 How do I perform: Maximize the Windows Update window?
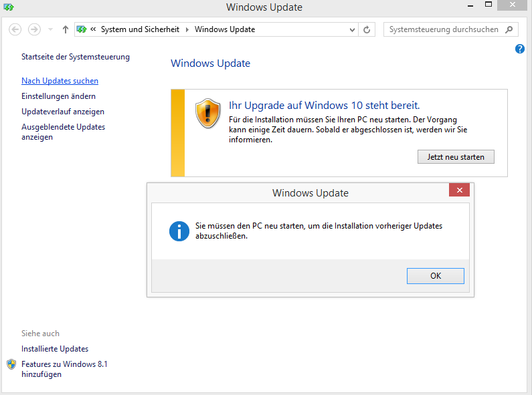pos(489,5)
